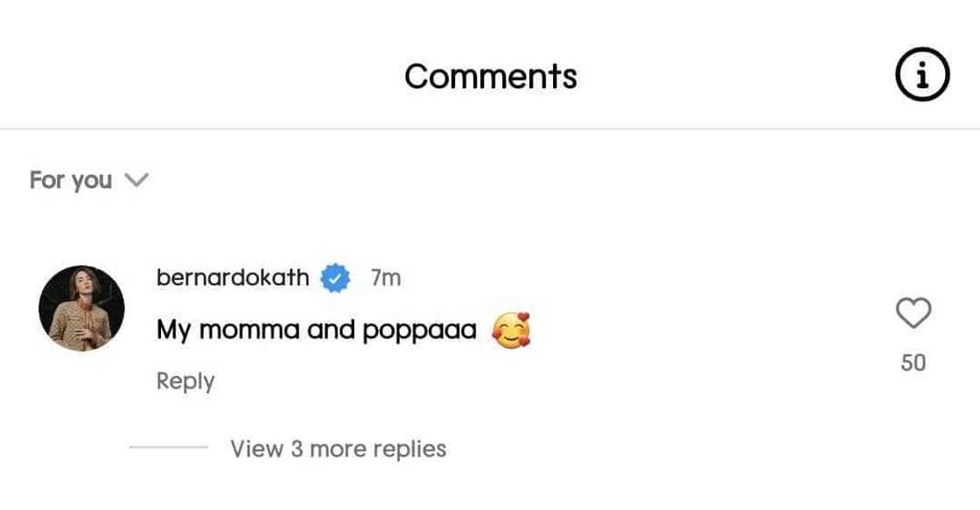Click the 7m comment timestamp
The image size is (980, 510).
tap(386, 278)
